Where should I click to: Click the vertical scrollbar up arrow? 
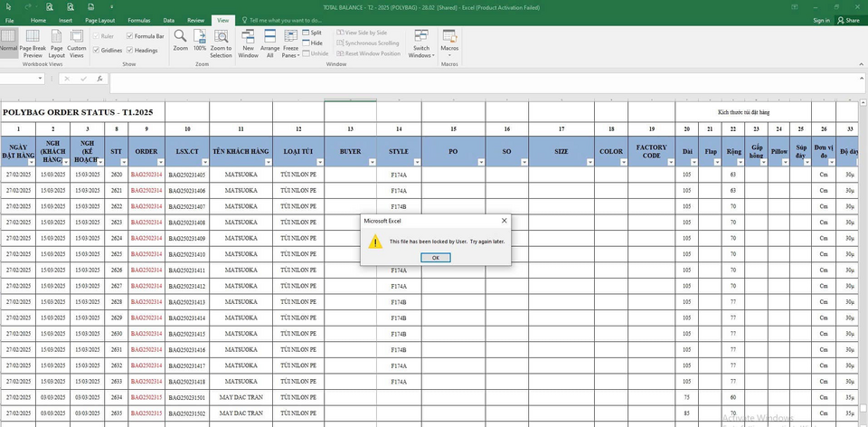[863, 103]
